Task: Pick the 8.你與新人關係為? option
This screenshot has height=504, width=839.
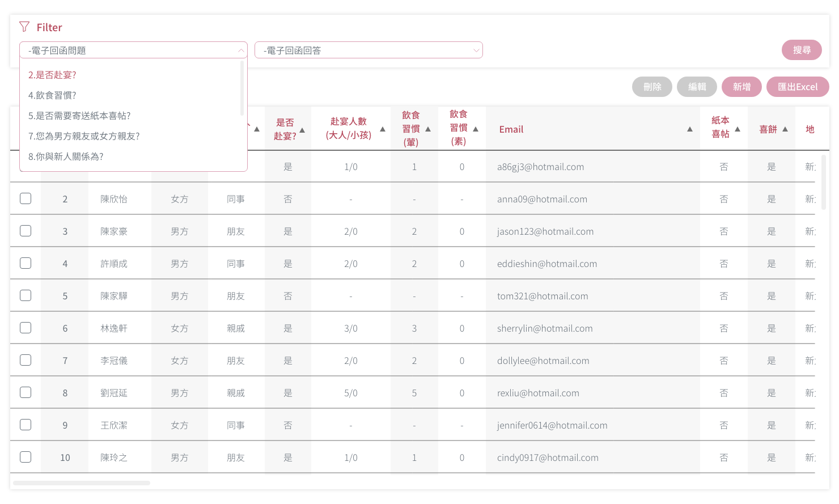Action: (x=66, y=156)
